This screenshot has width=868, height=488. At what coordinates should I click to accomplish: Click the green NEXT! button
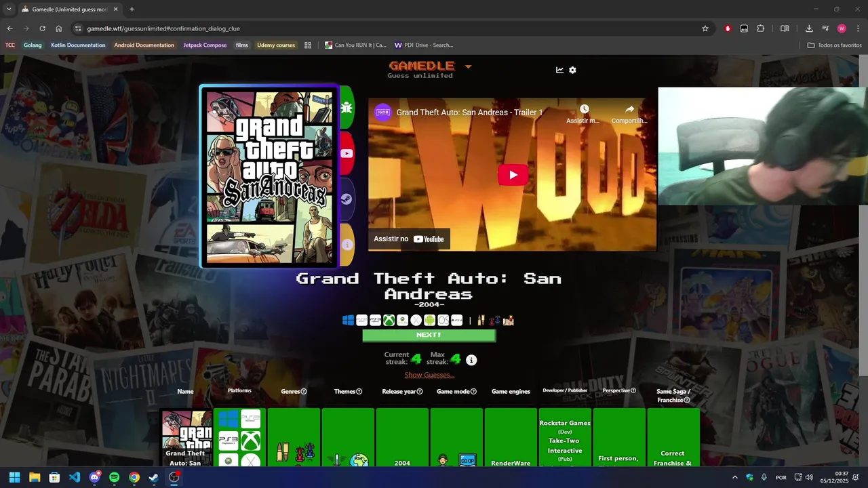[429, 335]
